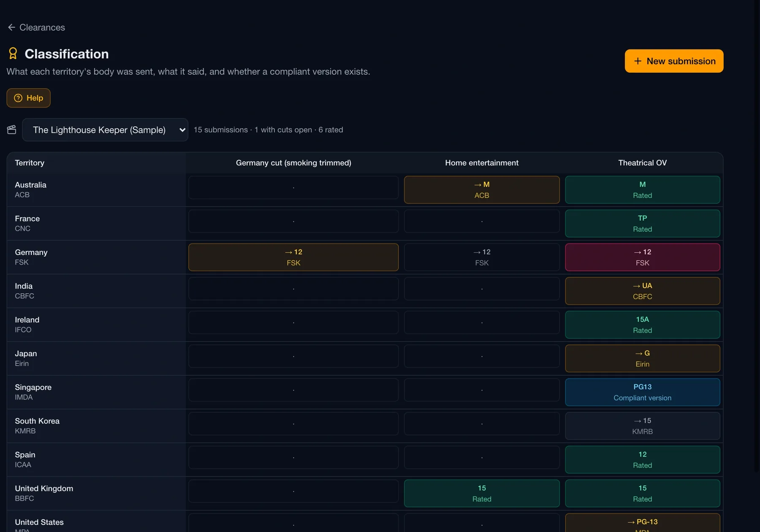760x532 pixels.
Task: Create a New submission
Action: 674,61
